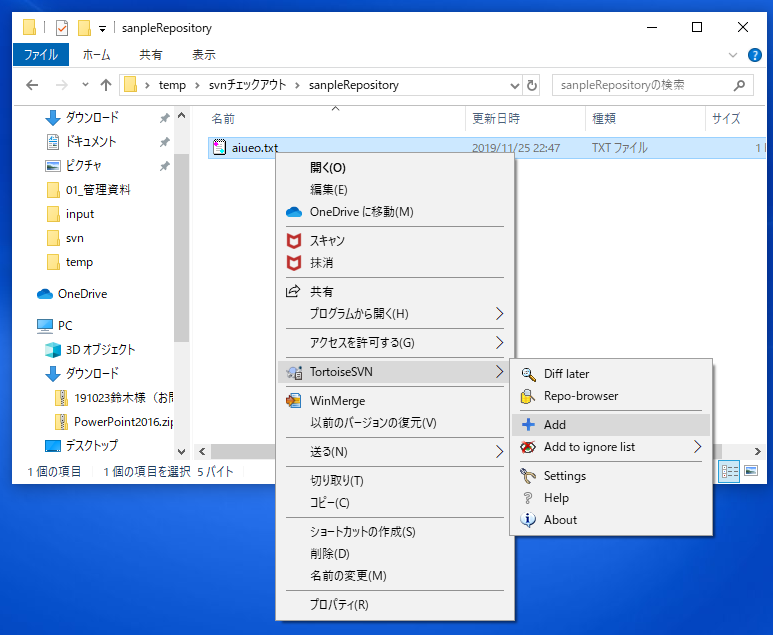Click the blue help icon on the ribbon

pos(754,55)
